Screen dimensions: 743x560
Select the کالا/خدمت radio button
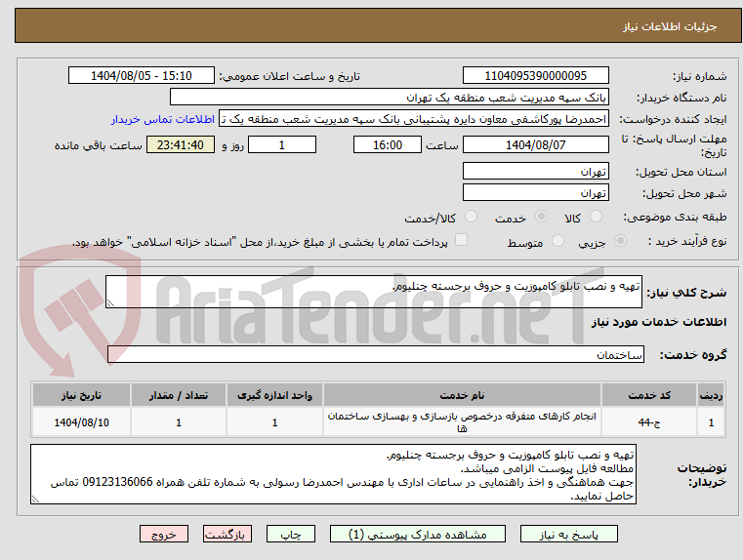click(471, 217)
